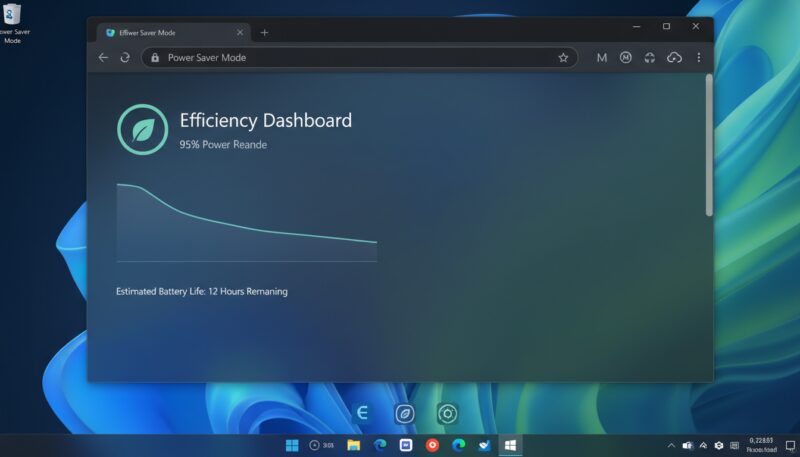Open the notification center icon
The image size is (800, 457).
[x=791, y=446]
